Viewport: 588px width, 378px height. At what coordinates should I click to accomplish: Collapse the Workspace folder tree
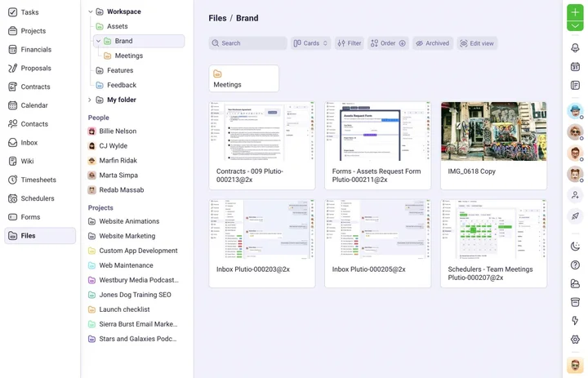click(91, 11)
